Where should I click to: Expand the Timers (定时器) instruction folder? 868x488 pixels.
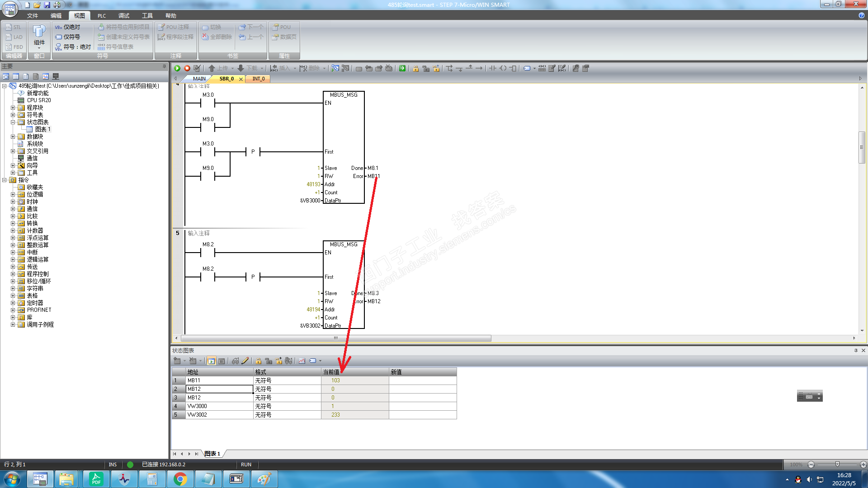[x=13, y=303]
